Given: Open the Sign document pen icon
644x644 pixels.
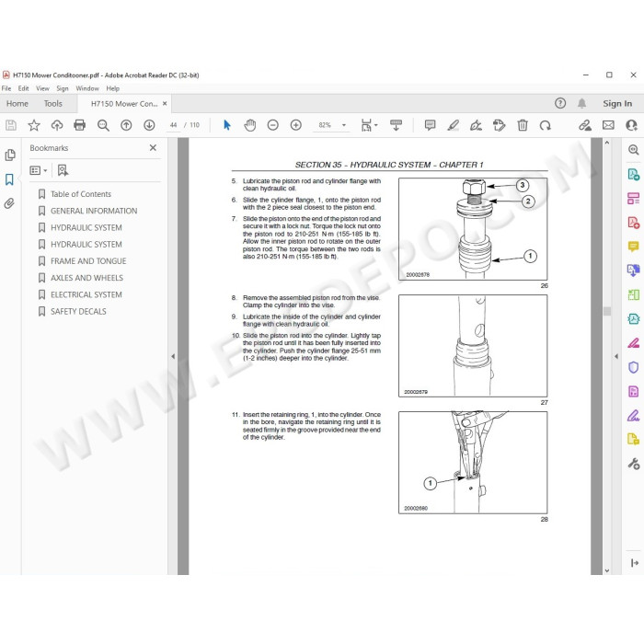Looking at the screenshot, I should tap(476, 125).
